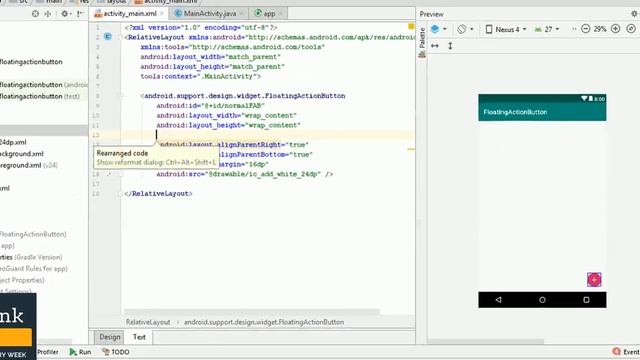This screenshot has height=360, width=640.
Task: Select foreground.xml (v24) file in tree
Action: (29, 165)
